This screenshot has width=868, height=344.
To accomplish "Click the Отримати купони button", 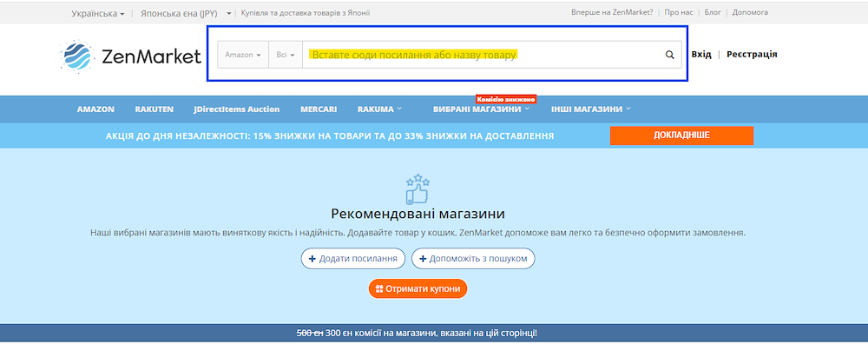I will [x=418, y=288].
